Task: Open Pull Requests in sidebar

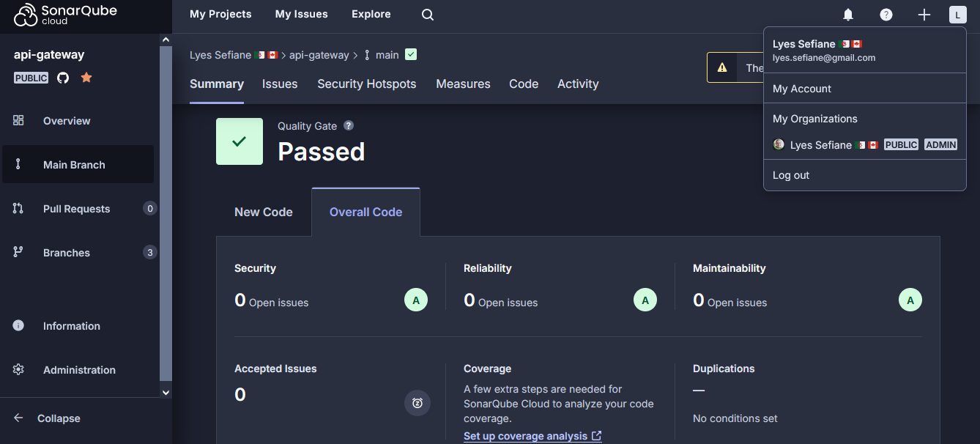Action: tap(78, 209)
